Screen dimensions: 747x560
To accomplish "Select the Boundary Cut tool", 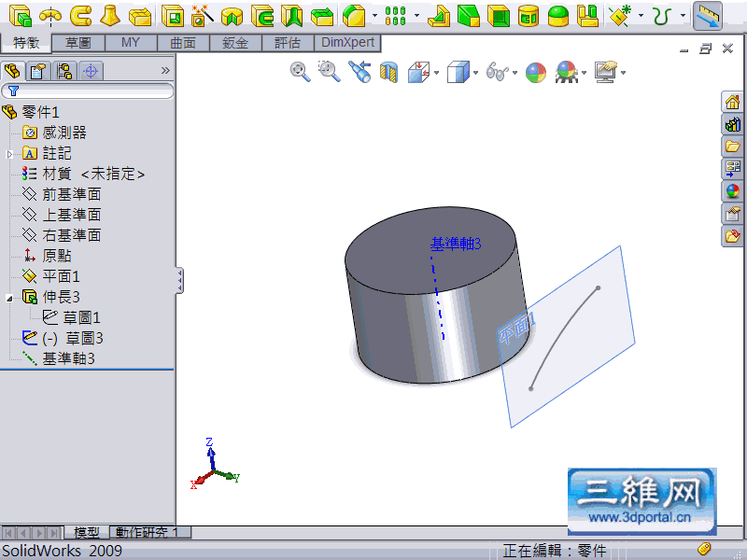I will tap(321, 16).
